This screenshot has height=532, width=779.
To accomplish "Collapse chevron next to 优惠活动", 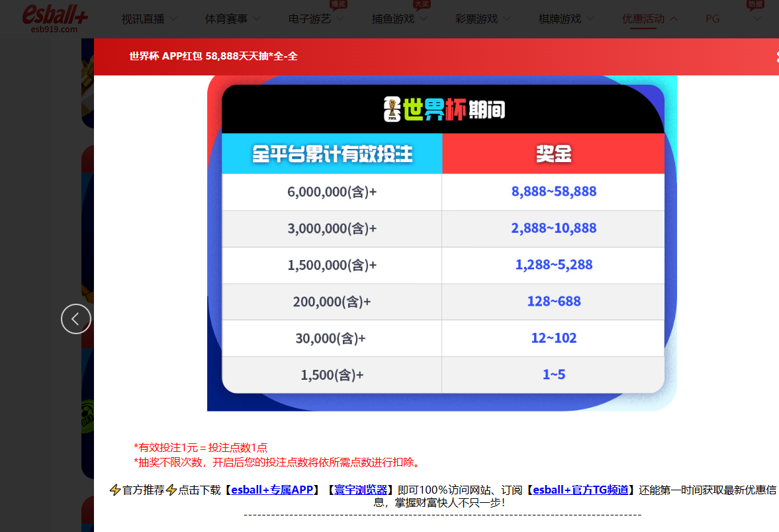I will click(674, 19).
